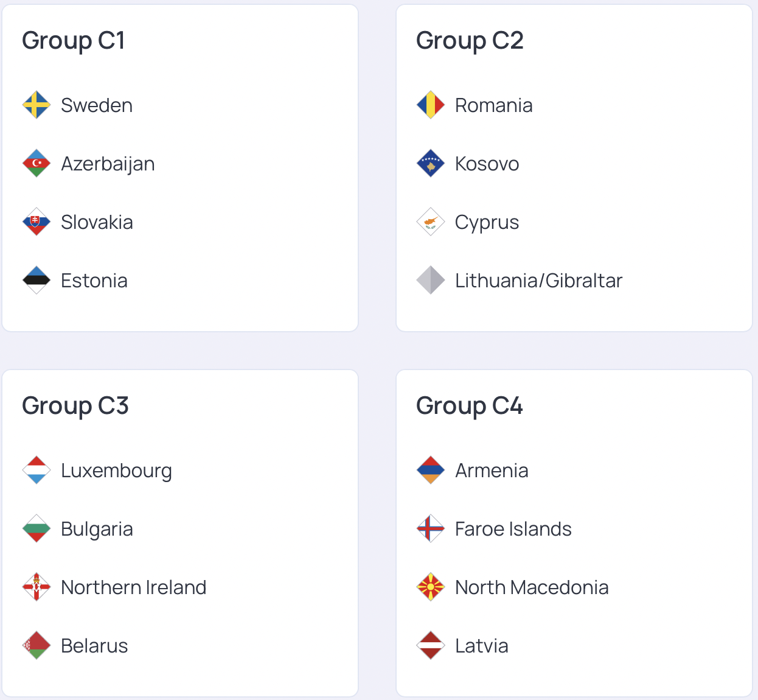Click the Kosovo flag icon
This screenshot has width=758, height=700.
coord(431,164)
